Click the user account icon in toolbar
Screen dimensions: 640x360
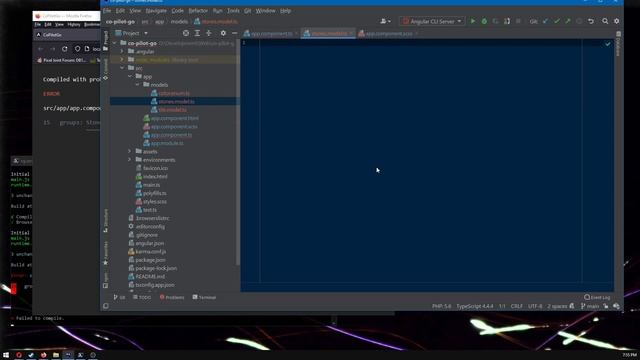(385, 21)
